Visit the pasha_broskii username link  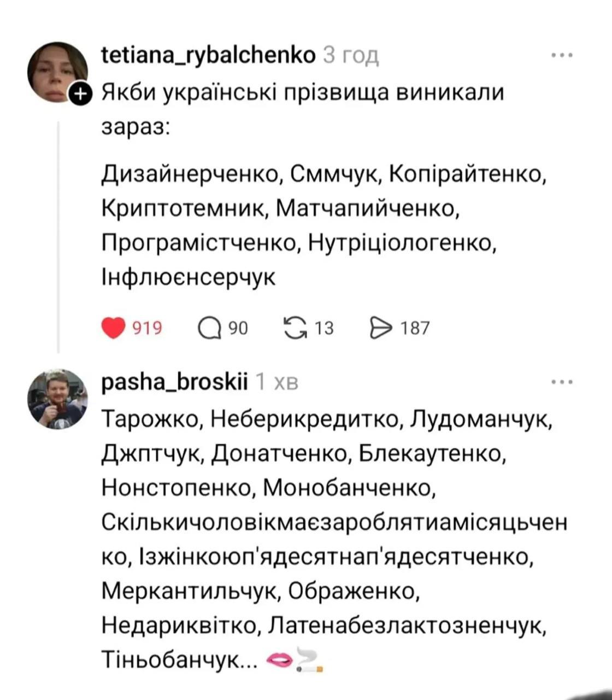pos(175,382)
